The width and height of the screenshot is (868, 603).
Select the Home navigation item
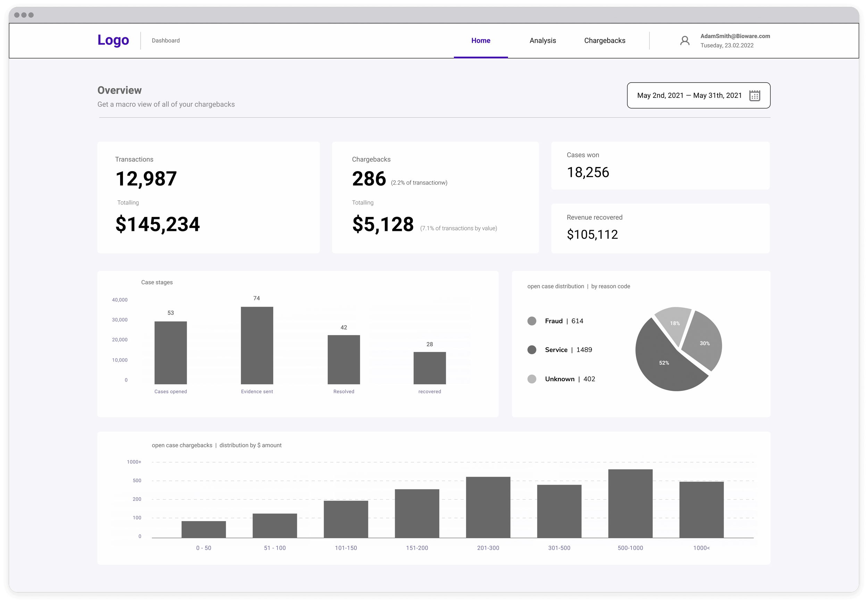[481, 40]
